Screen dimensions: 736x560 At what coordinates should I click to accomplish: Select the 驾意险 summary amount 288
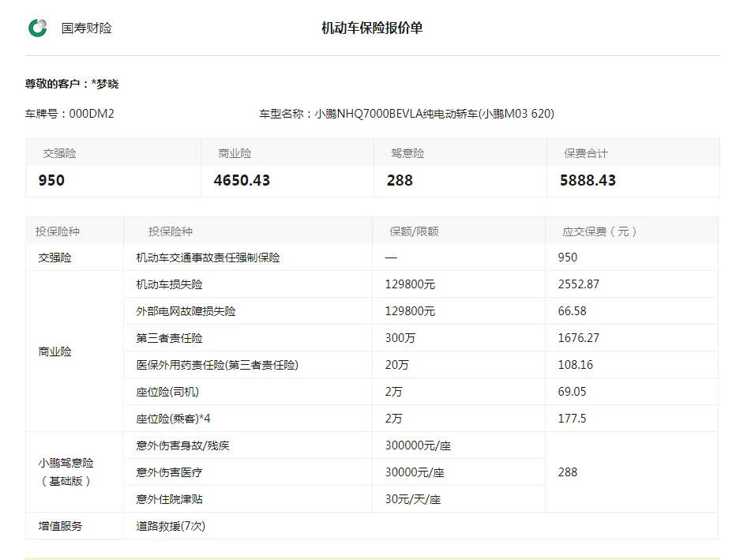tap(400, 180)
